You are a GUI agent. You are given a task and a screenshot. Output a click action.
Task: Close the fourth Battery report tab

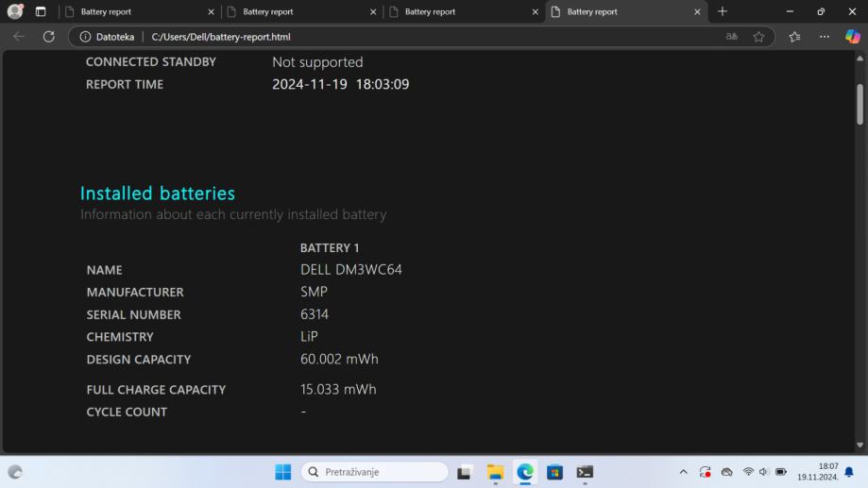pyautogui.click(x=697, y=11)
